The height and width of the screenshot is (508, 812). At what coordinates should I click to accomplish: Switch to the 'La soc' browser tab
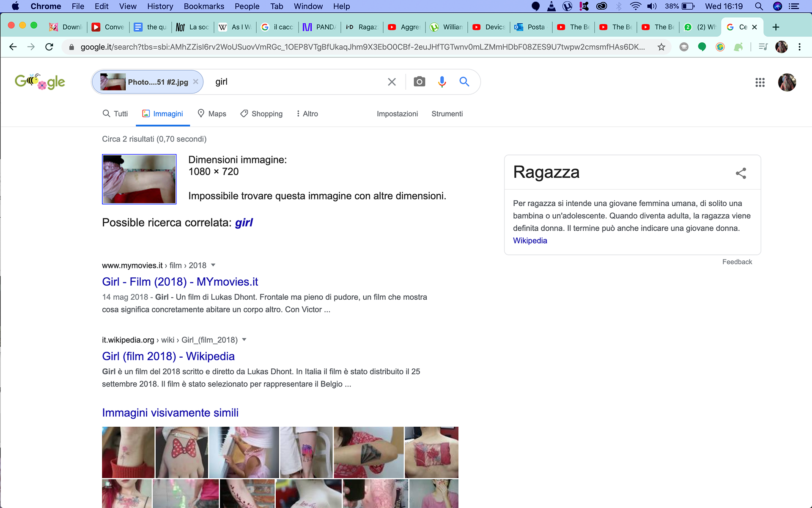(x=193, y=27)
